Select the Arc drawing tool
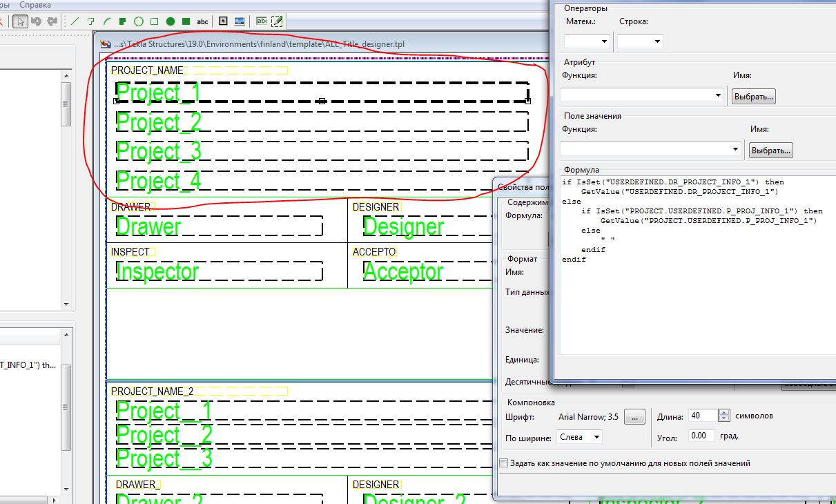836x504 pixels. (x=107, y=21)
